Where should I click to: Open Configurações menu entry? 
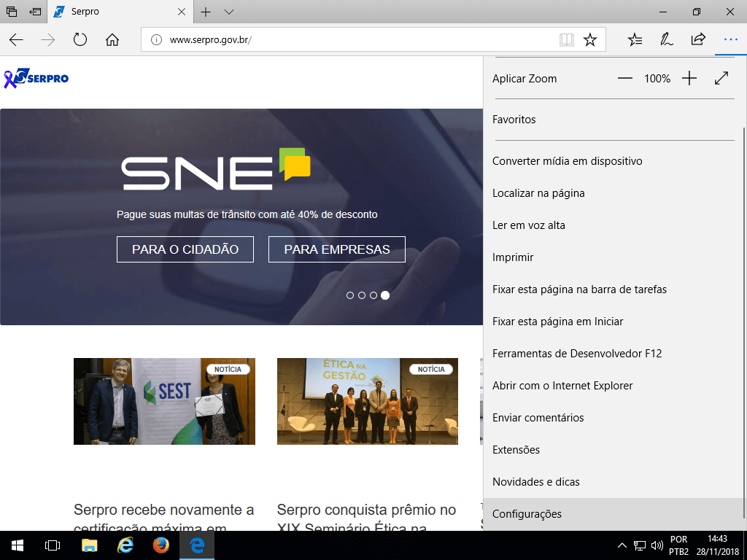point(527,514)
